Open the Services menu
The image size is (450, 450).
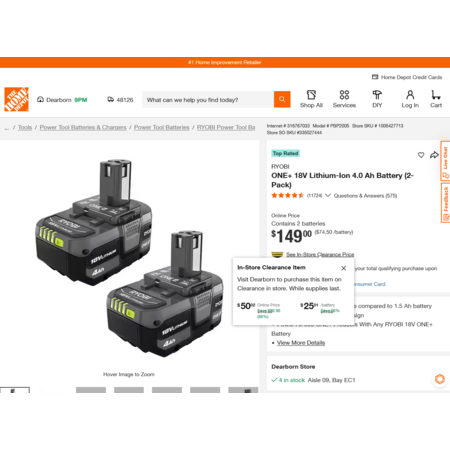(x=344, y=99)
